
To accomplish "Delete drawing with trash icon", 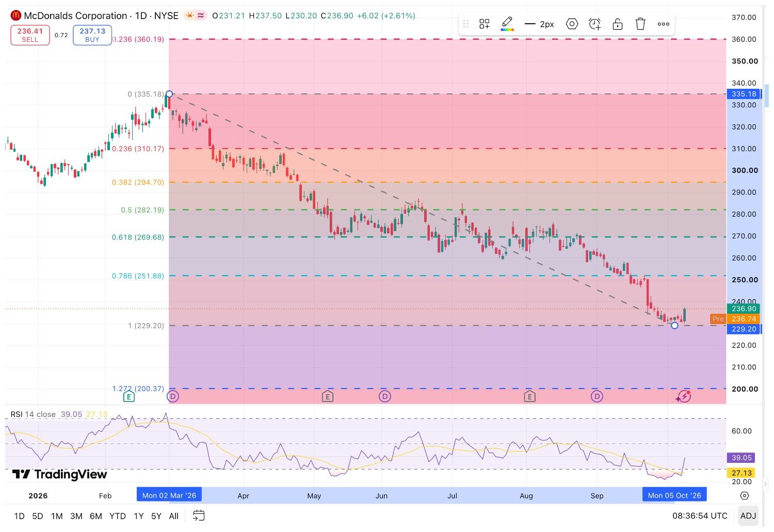I will pos(640,24).
